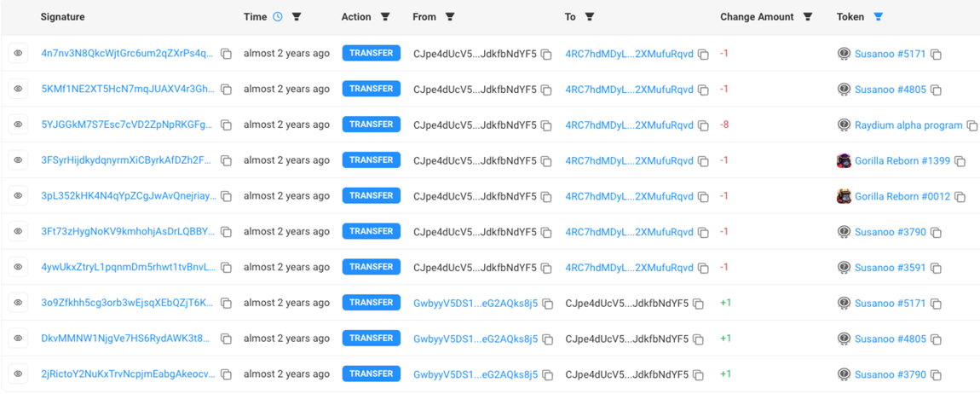Copy GwbyyV5DS1 address in DkvMMNW1 row

(x=547, y=339)
